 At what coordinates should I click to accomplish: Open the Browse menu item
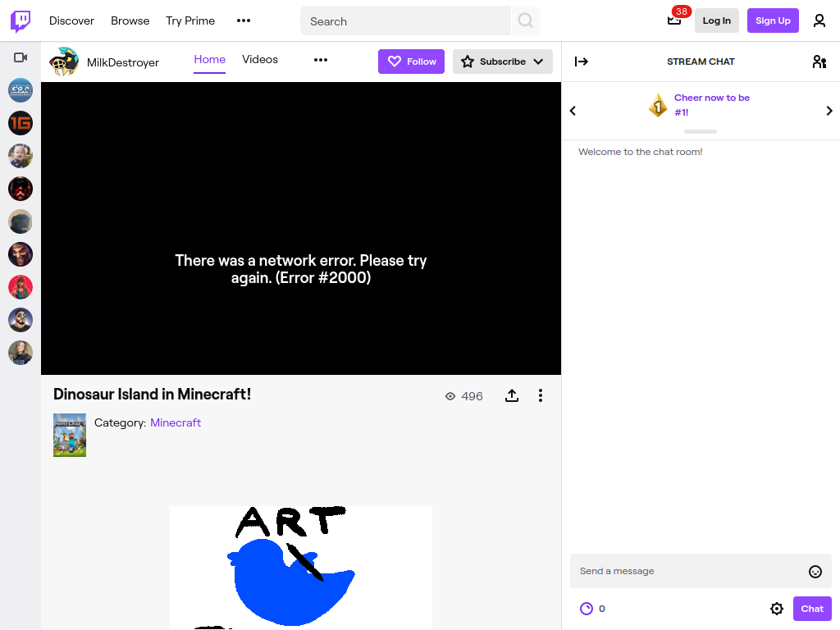pyautogui.click(x=130, y=21)
